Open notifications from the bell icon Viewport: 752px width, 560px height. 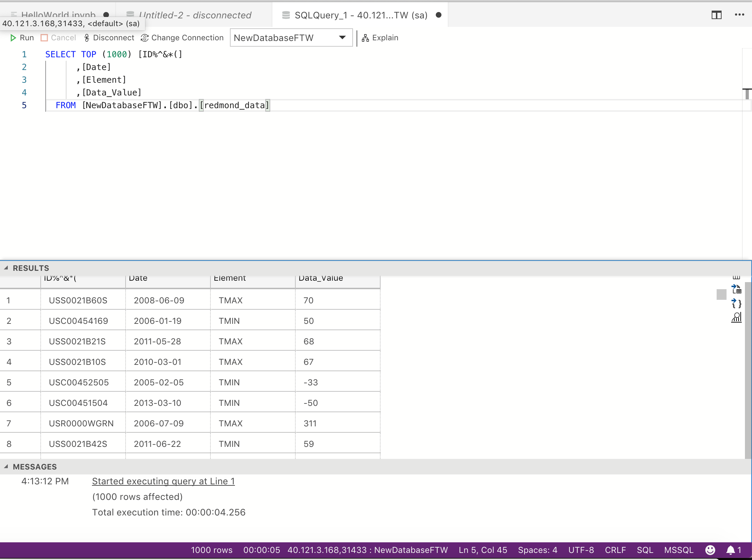coord(730,550)
